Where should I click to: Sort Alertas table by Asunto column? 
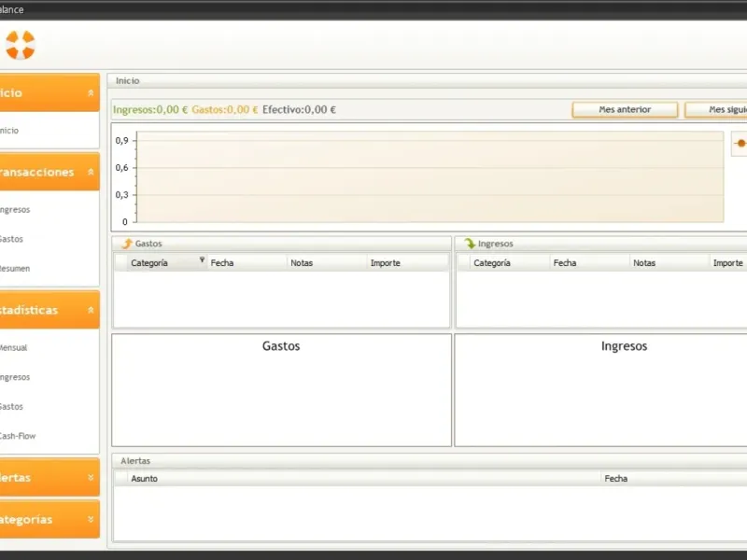(x=363, y=479)
